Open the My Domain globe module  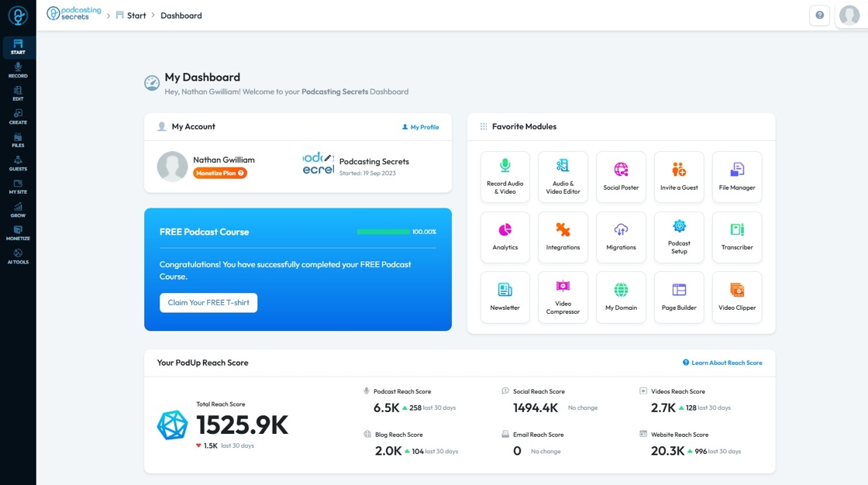[x=621, y=298]
